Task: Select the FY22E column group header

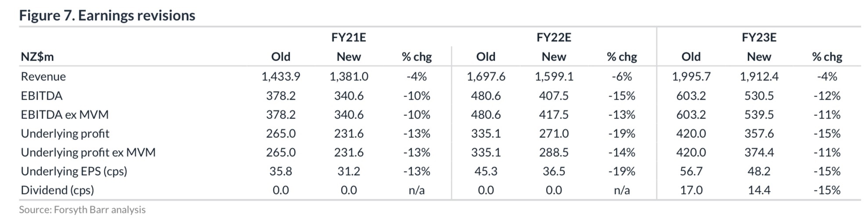Action: (553, 37)
